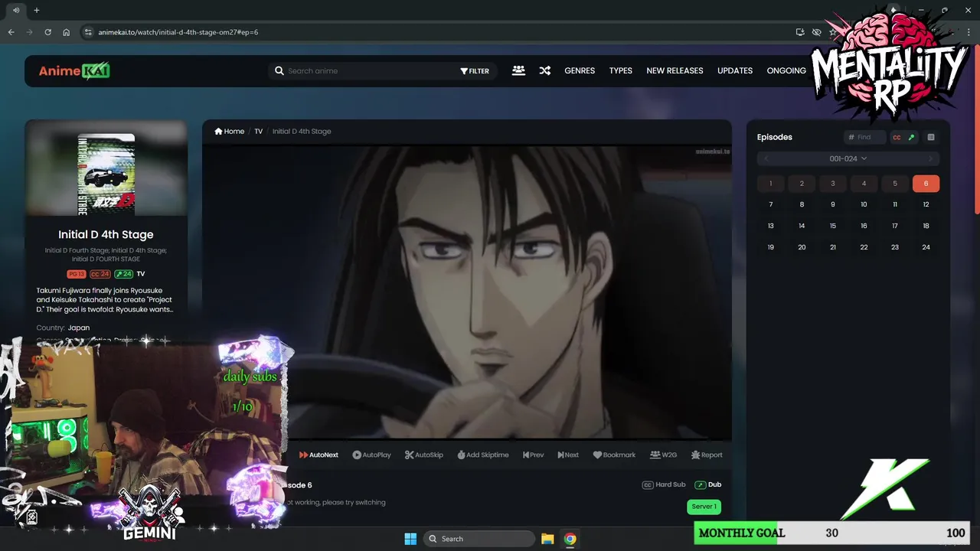Open File Explorer from the taskbar
This screenshot has height=551, width=980.
547,539
